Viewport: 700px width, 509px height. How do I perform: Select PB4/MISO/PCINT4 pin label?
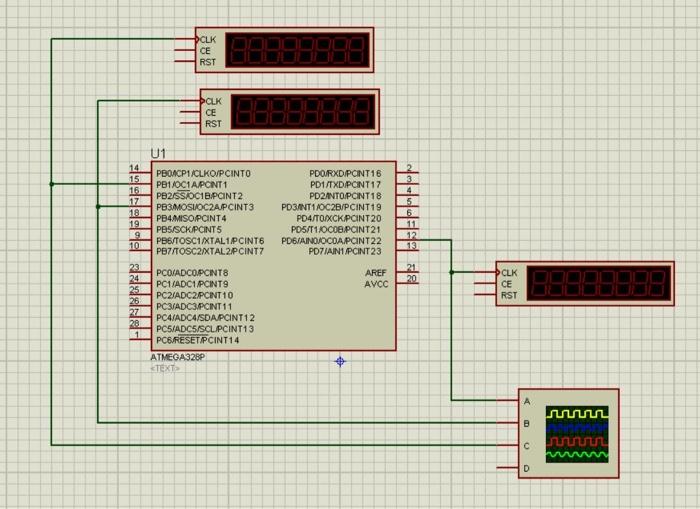point(191,218)
